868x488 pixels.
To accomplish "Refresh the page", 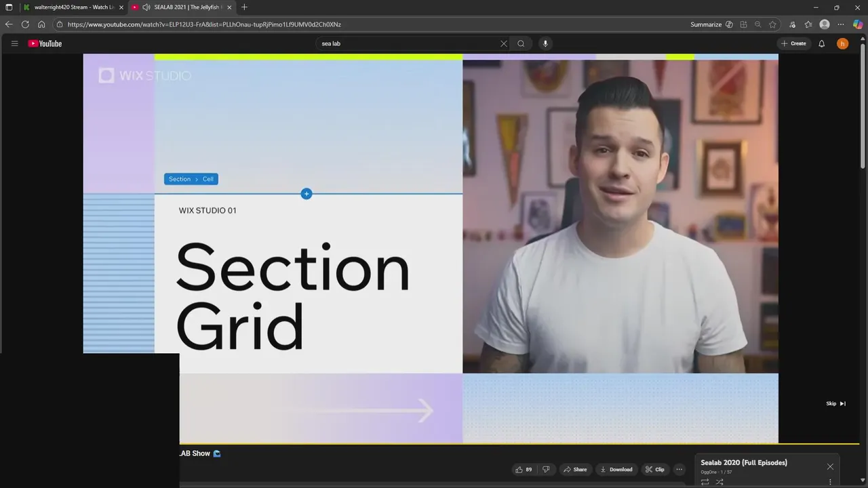I will pos(25,24).
